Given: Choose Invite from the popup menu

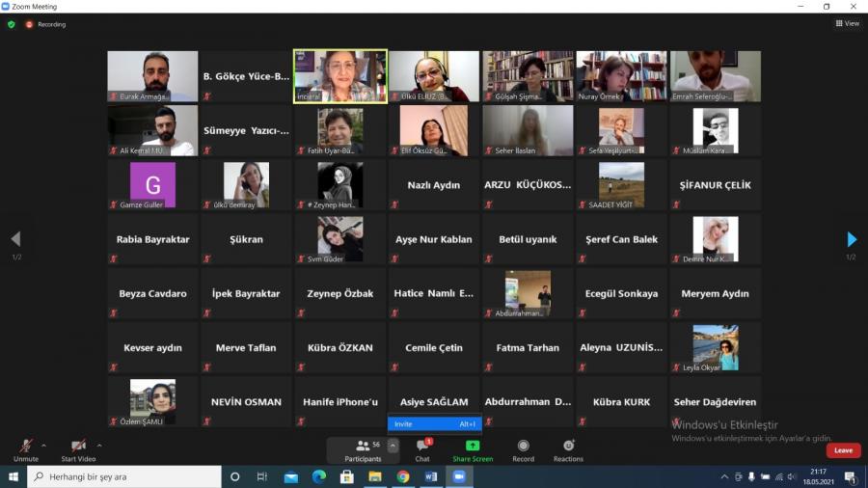Looking at the screenshot, I should (434, 424).
